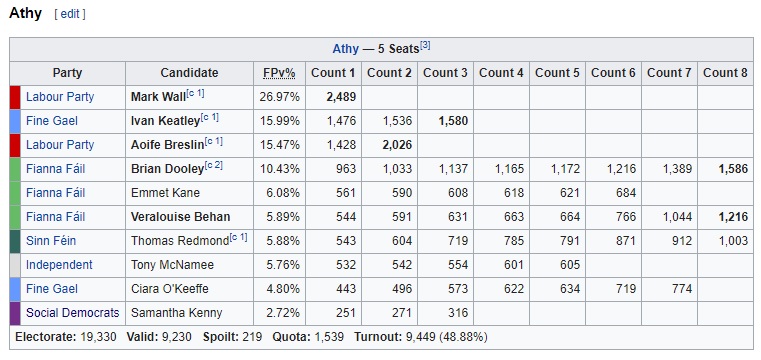Open Labour Party link in Aoife Breslin row
761x360 pixels.
tap(60, 145)
